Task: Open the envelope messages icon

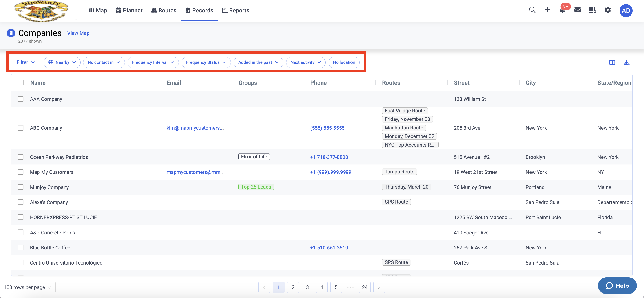Action: tap(578, 10)
